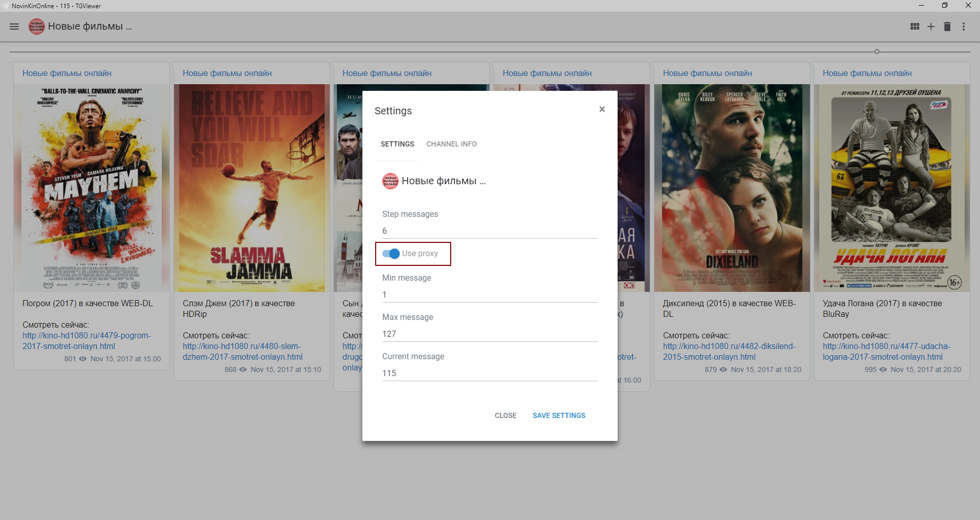The width and height of the screenshot is (980, 520).
Task: Open the Удача Логана poster
Action: pos(892,188)
